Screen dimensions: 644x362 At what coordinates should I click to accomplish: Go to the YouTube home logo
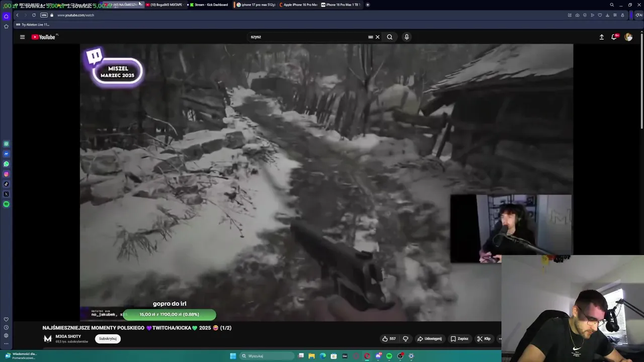click(x=44, y=37)
